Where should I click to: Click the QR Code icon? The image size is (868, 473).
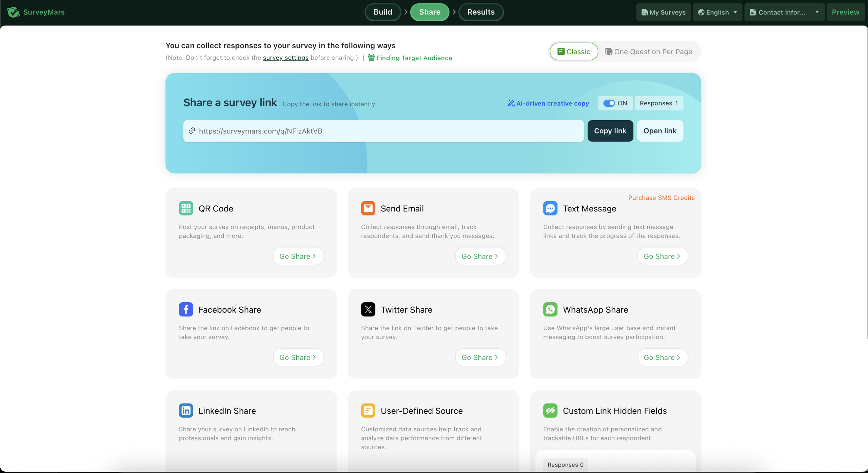pyautogui.click(x=186, y=208)
